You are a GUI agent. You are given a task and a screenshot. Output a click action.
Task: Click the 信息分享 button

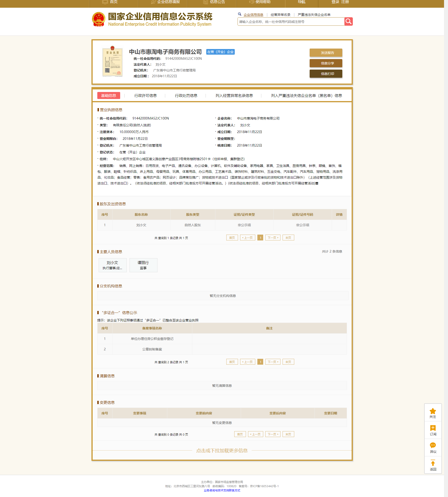[326, 63]
